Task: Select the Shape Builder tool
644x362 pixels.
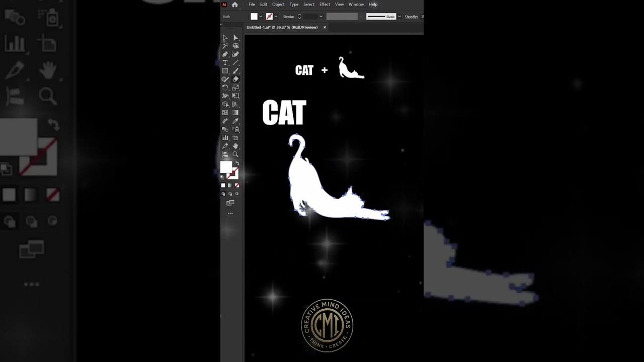Action: coord(225,104)
